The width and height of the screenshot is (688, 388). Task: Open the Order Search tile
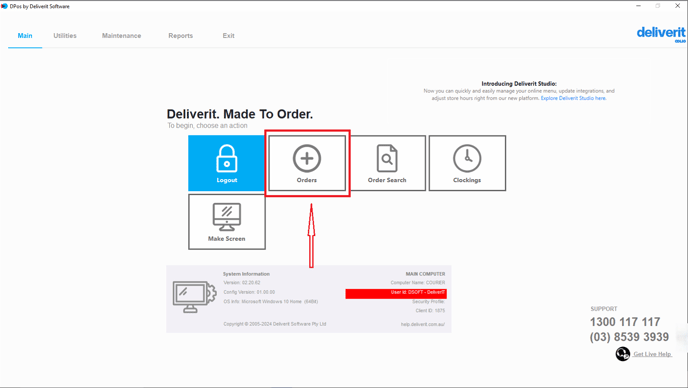click(387, 163)
